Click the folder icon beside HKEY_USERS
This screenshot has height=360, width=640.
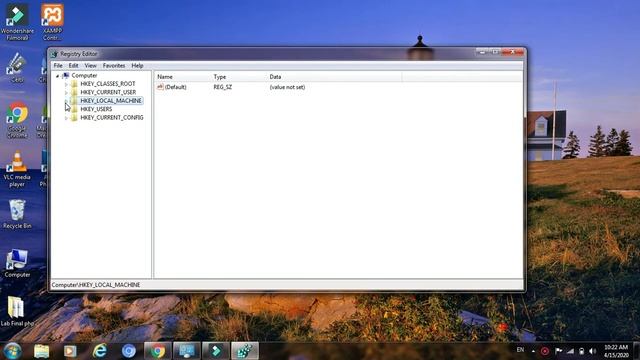[x=74, y=109]
